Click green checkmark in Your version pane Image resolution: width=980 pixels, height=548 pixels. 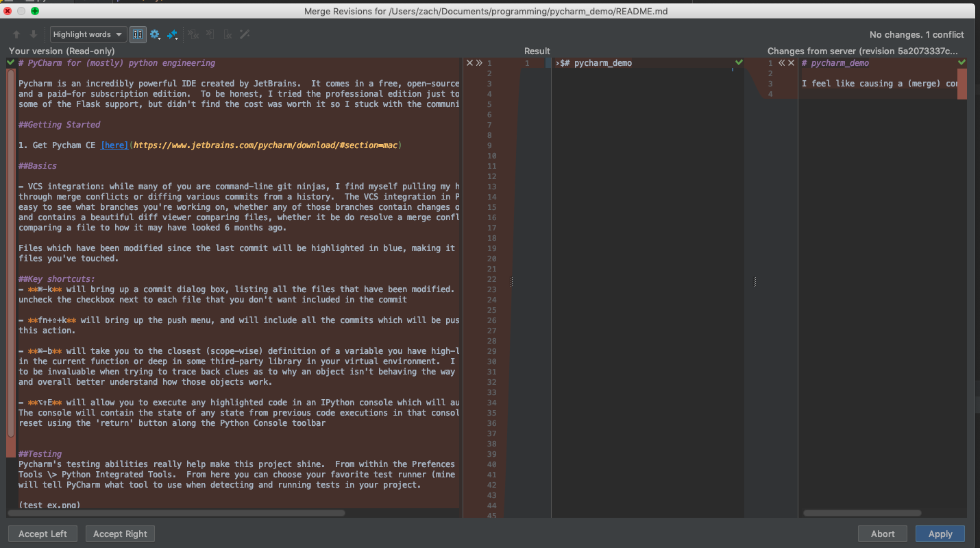pyautogui.click(x=10, y=62)
